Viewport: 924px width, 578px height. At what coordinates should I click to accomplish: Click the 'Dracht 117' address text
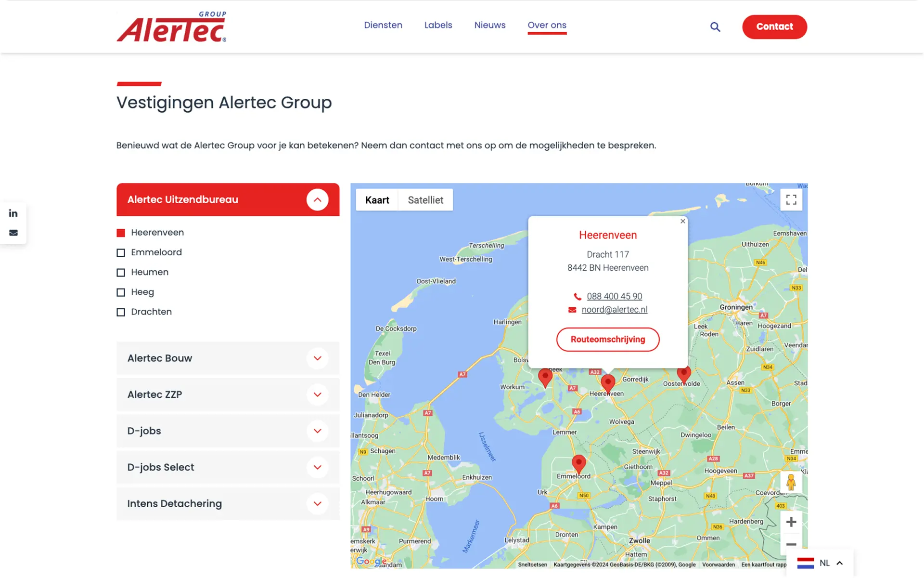608,254
